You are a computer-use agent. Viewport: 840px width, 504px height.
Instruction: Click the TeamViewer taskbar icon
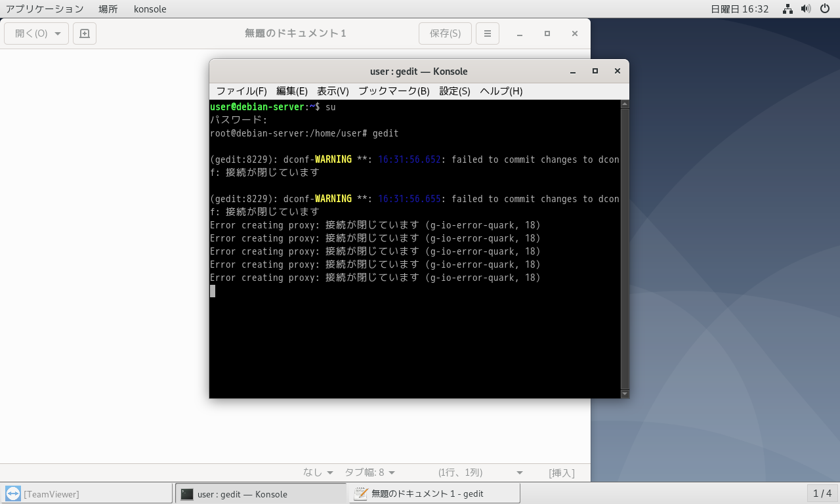click(12, 493)
